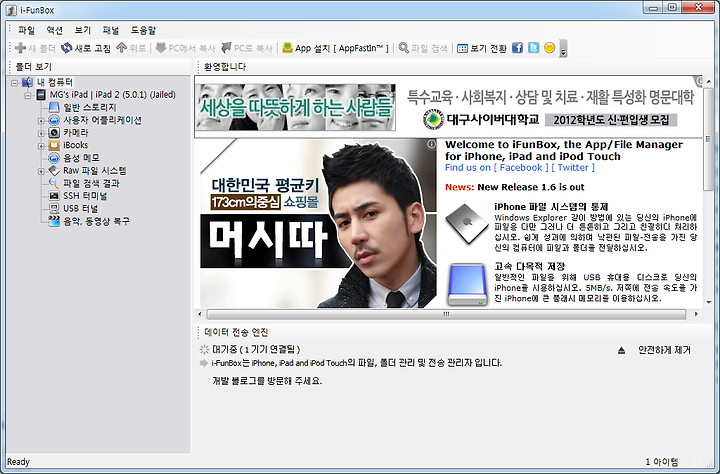720x474 pixels.
Task: Open the 도움말 help menu
Action: [x=143, y=30]
